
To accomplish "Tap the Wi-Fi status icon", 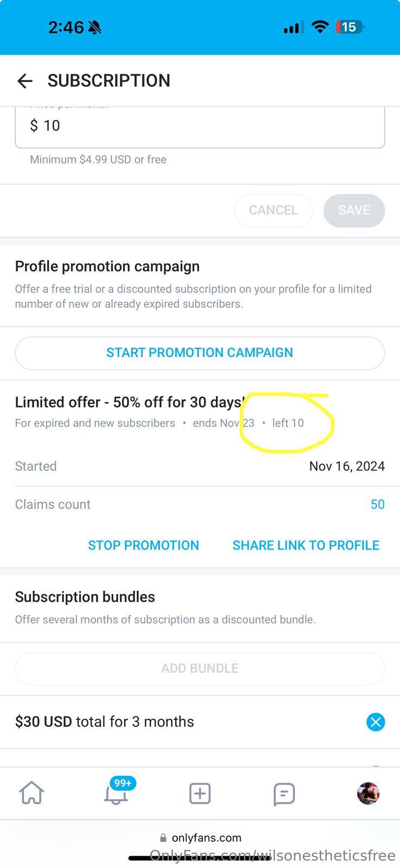I will pyautogui.click(x=320, y=27).
